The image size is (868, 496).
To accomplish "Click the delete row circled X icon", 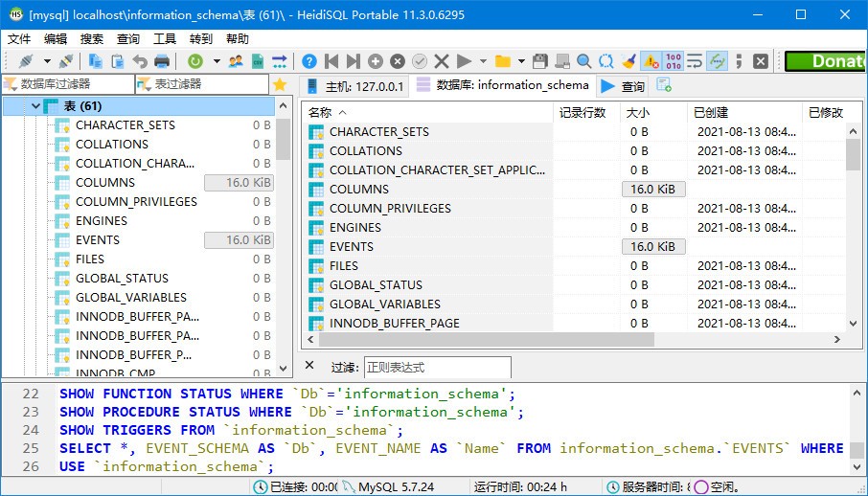I will 398,61.
